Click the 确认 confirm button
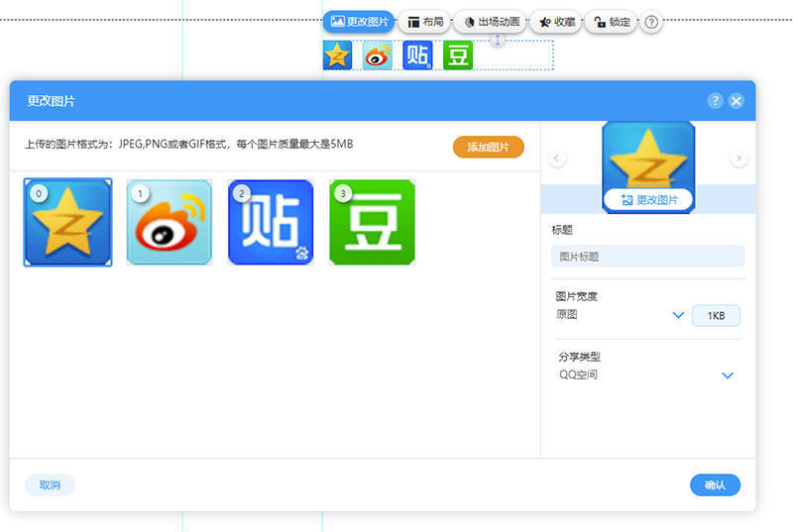 coord(715,485)
